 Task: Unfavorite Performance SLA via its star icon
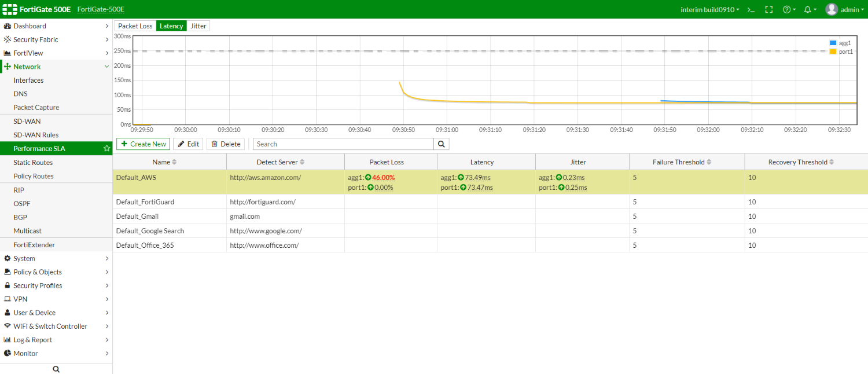click(x=106, y=148)
